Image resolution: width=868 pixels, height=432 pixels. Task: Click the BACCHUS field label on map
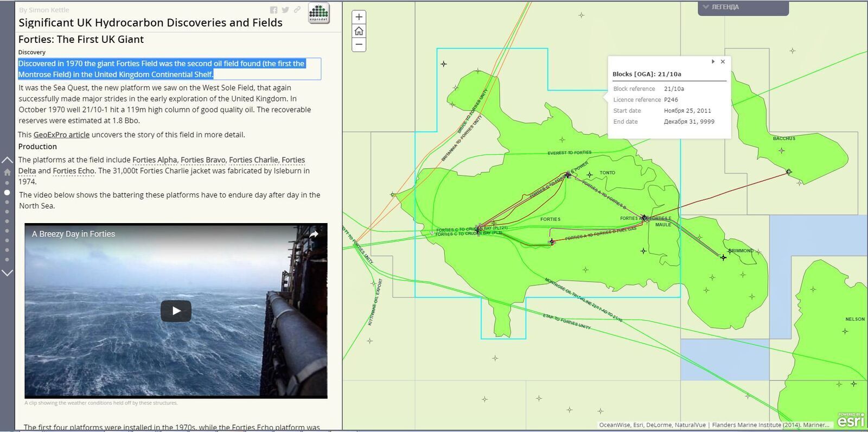click(784, 138)
